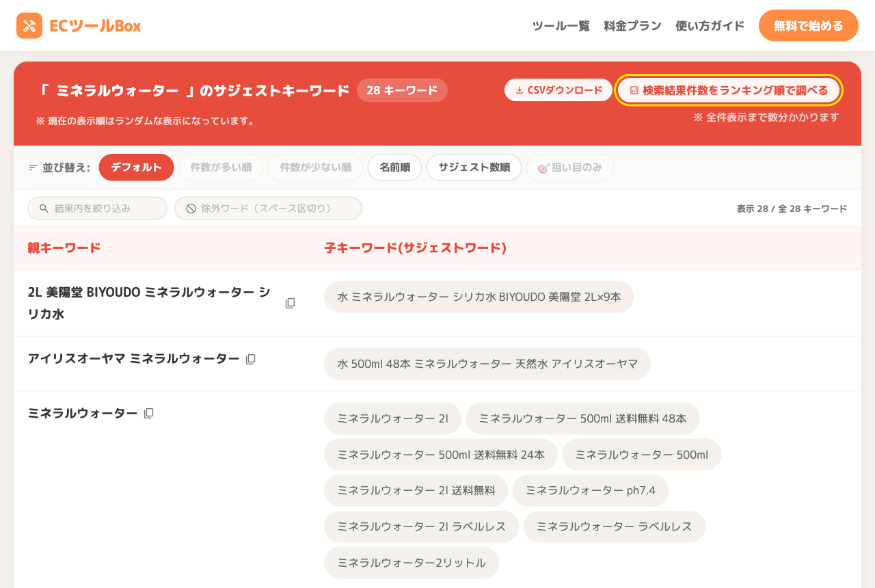Image resolution: width=875 pixels, height=588 pixels.
Task: Sort by 件数が多い順
Action: pyautogui.click(x=221, y=168)
